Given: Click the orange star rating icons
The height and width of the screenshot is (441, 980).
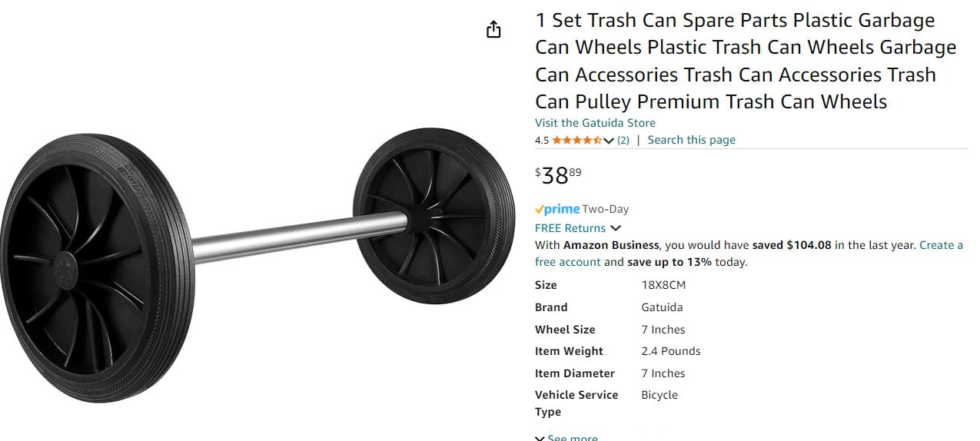Looking at the screenshot, I should (576, 140).
